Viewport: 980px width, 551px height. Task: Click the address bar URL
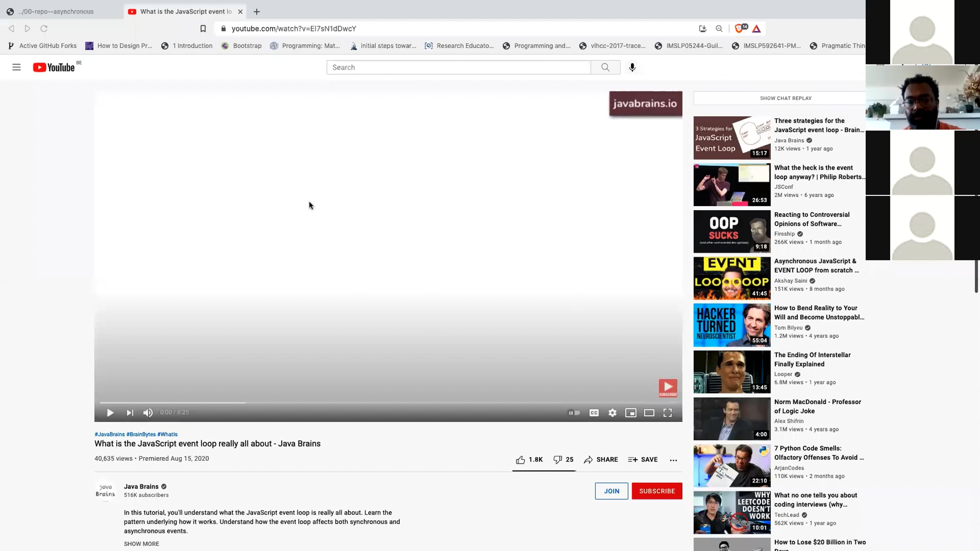pyautogui.click(x=294, y=29)
